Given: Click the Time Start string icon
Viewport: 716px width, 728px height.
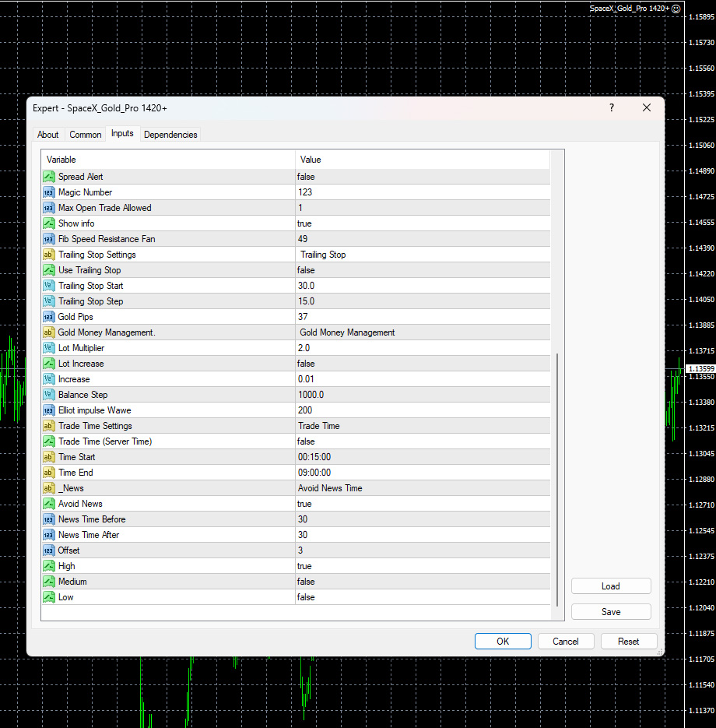Looking at the screenshot, I should (x=49, y=457).
